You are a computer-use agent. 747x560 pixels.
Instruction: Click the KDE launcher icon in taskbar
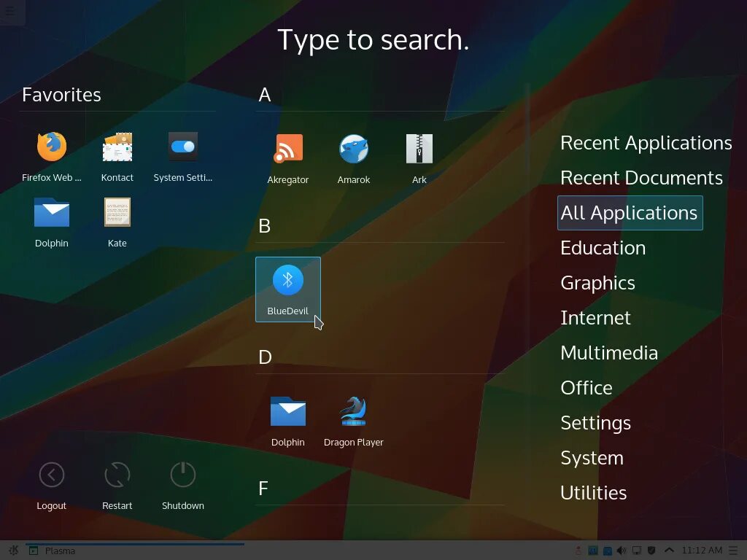click(13, 551)
